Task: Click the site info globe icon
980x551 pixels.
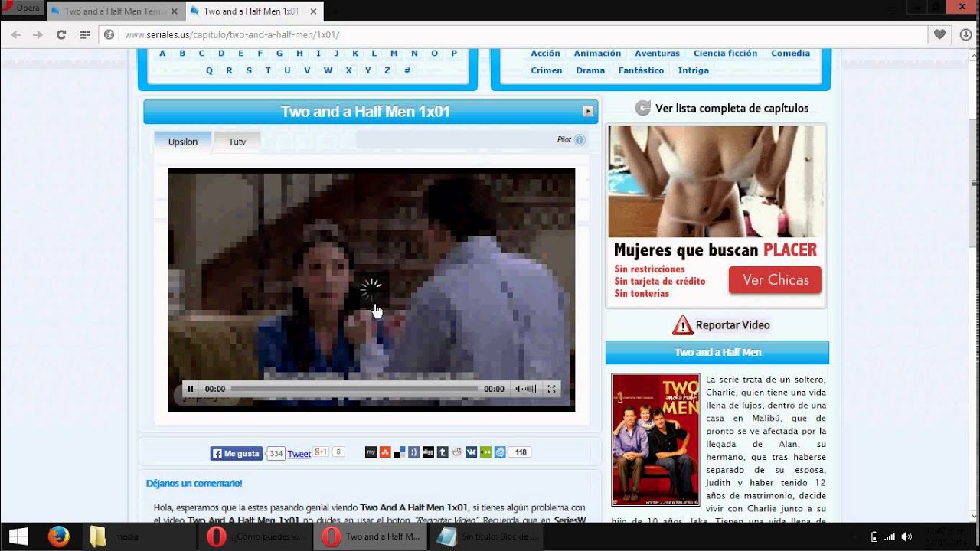Action: click(109, 34)
